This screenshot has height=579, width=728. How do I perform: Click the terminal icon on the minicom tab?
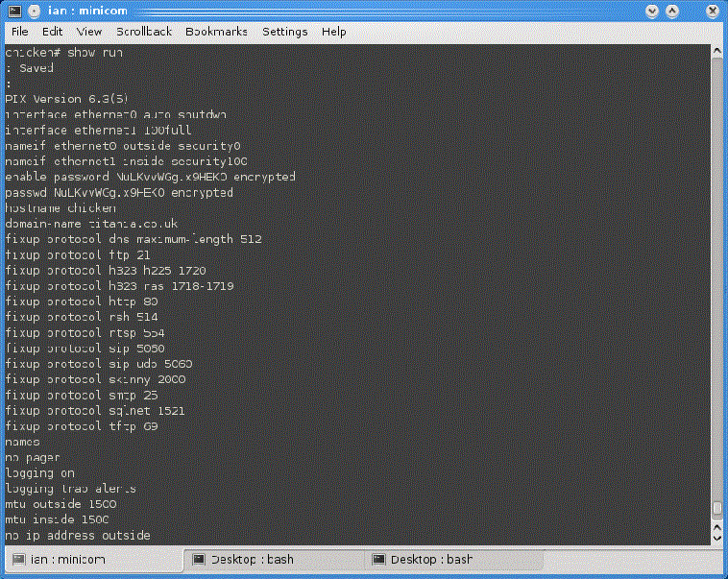(x=18, y=560)
